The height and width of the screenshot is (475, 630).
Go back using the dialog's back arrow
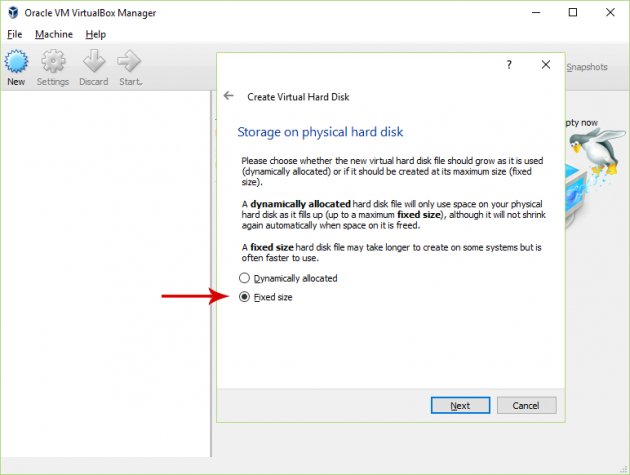click(229, 96)
